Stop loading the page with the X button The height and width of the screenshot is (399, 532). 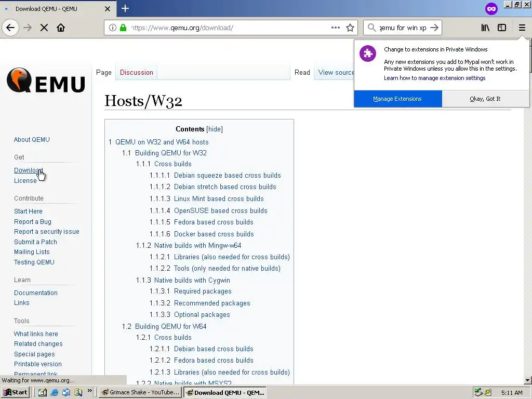tap(44, 28)
